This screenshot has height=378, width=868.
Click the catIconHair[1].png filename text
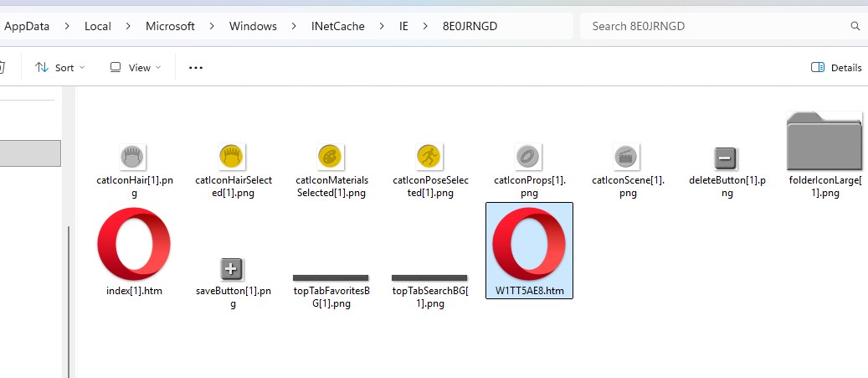(133, 187)
